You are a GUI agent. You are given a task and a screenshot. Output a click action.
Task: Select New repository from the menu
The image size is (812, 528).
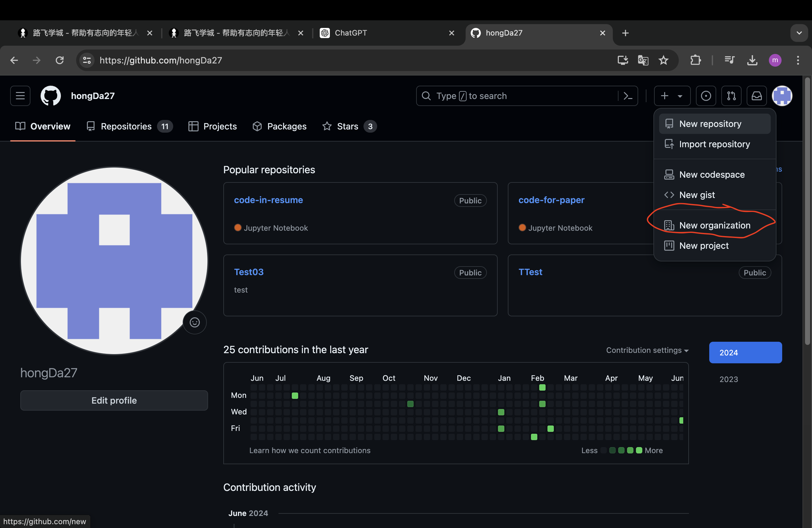pyautogui.click(x=715, y=124)
